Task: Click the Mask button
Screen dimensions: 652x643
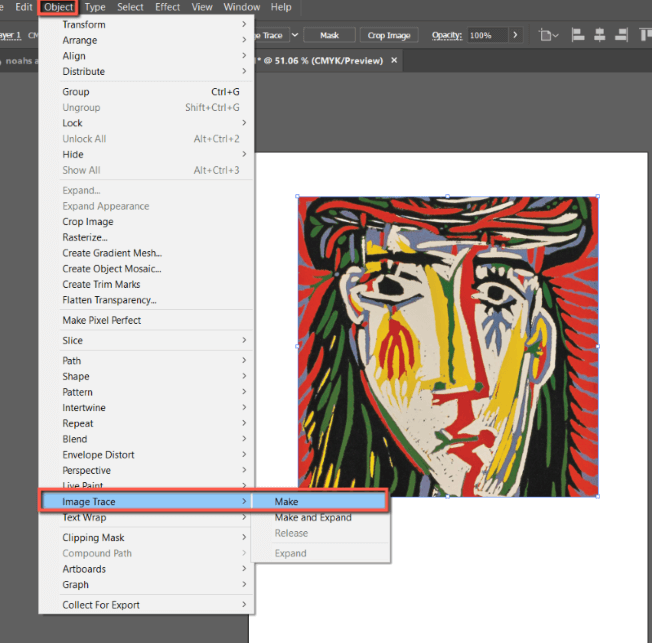Action: pyautogui.click(x=329, y=35)
